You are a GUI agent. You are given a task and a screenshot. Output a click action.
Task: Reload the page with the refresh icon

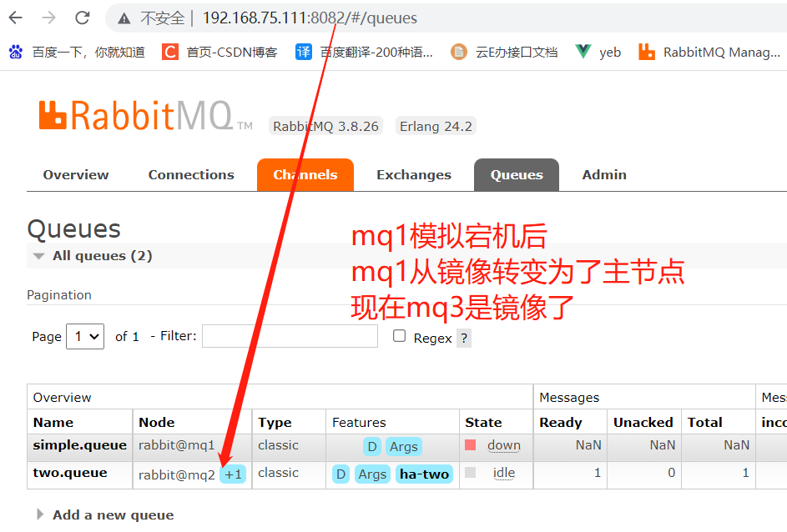(83, 18)
